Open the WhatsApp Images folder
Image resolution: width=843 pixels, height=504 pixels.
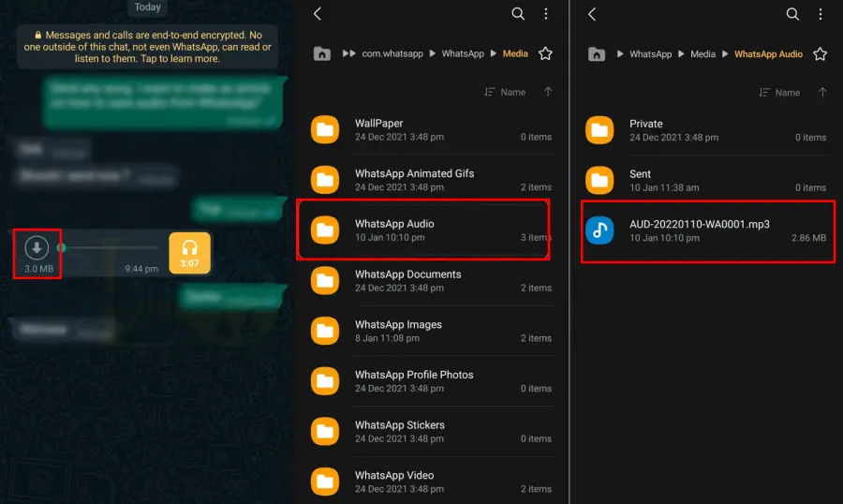click(432, 331)
